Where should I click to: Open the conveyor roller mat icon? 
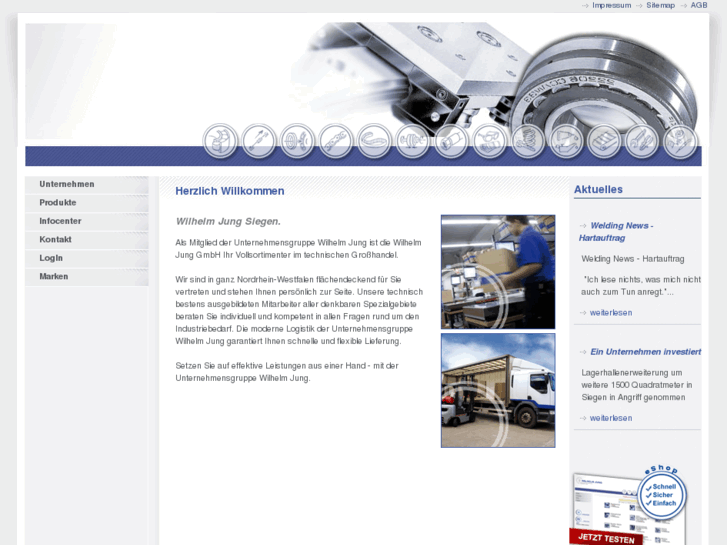[x=604, y=141]
